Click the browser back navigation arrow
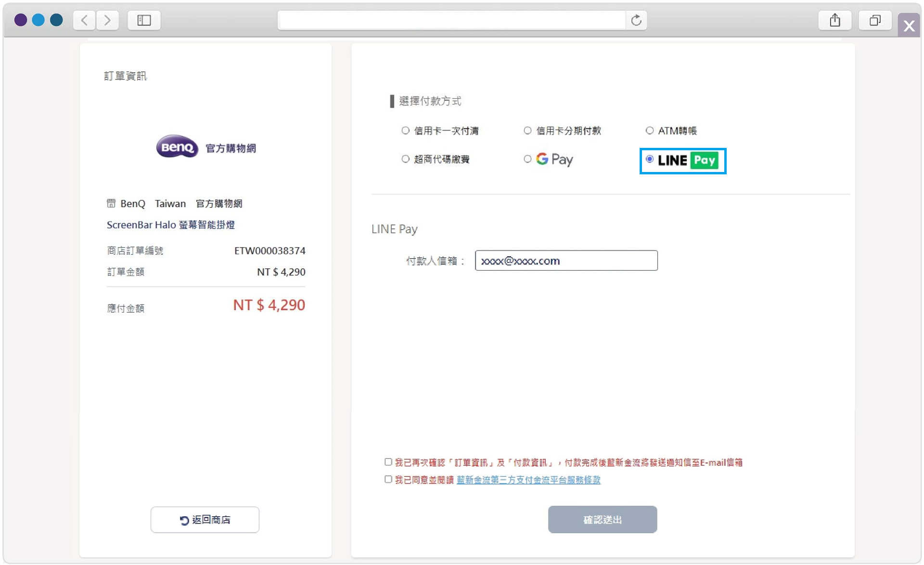The width and height of the screenshot is (924, 565). (x=84, y=20)
